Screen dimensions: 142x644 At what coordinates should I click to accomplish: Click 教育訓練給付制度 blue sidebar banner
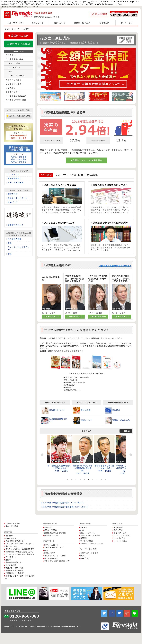(18, 155)
